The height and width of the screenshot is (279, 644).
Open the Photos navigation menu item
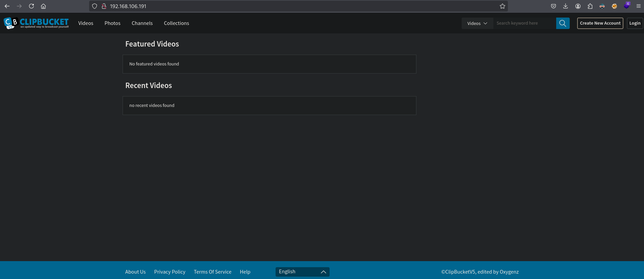coord(112,23)
